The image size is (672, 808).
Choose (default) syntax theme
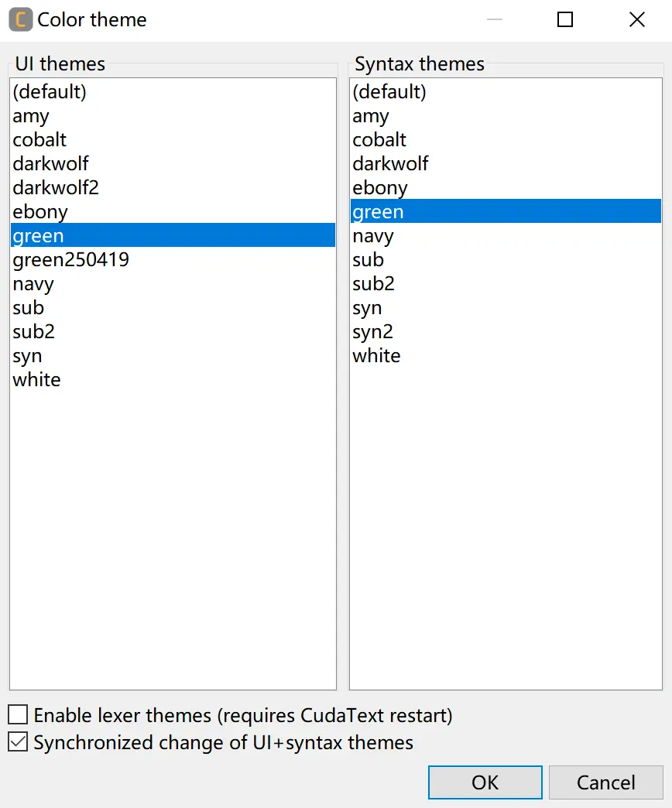[x=389, y=92]
